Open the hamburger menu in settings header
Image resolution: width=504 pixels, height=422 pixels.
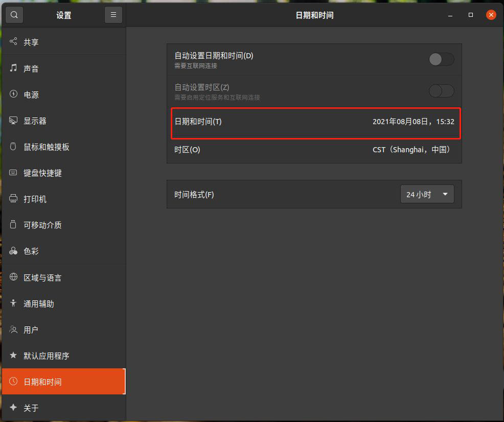[x=113, y=15]
